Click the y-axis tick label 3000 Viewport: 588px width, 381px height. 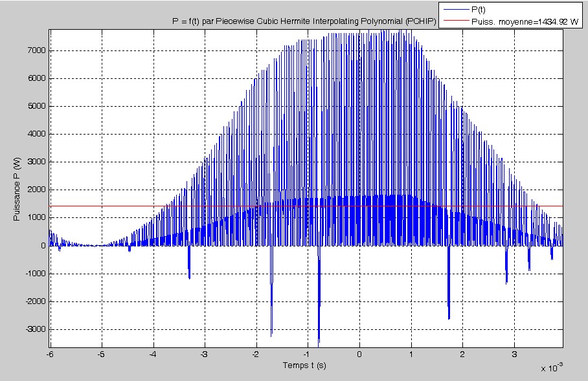(36, 162)
